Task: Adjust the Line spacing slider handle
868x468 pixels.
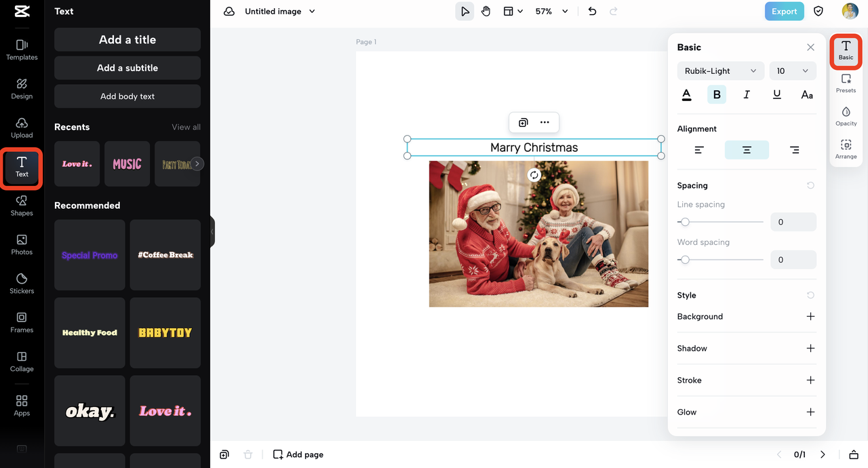Action: tap(685, 222)
